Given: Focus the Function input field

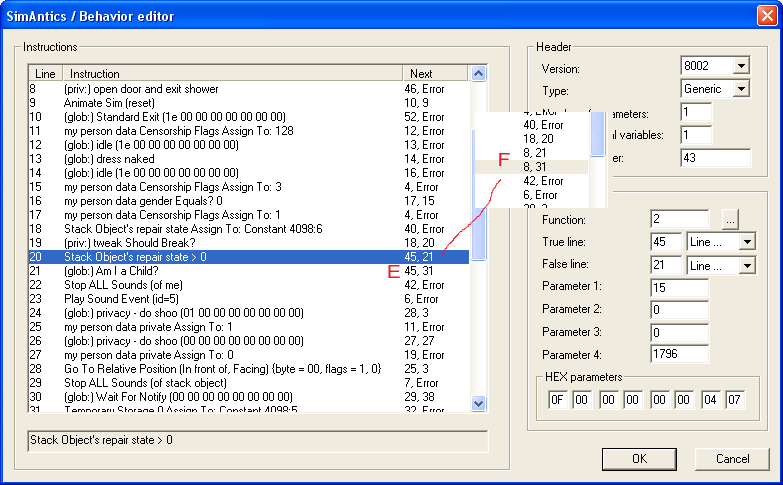Looking at the screenshot, I should 680,219.
